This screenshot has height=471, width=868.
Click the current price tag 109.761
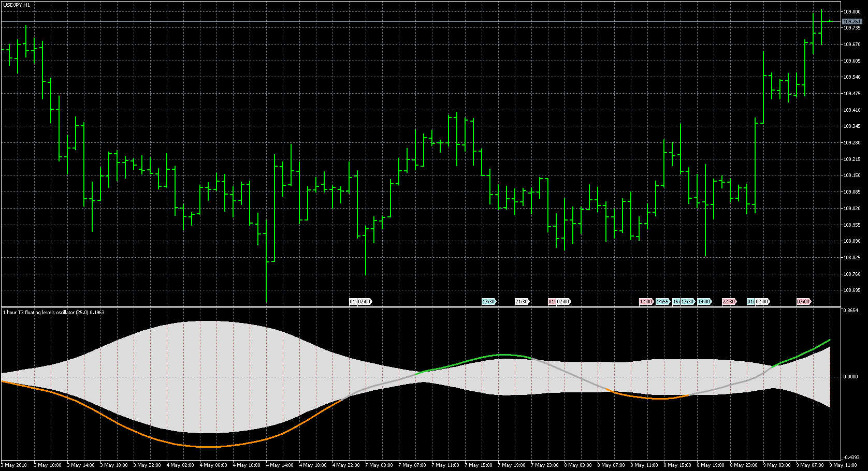pyautogui.click(x=852, y=22)
